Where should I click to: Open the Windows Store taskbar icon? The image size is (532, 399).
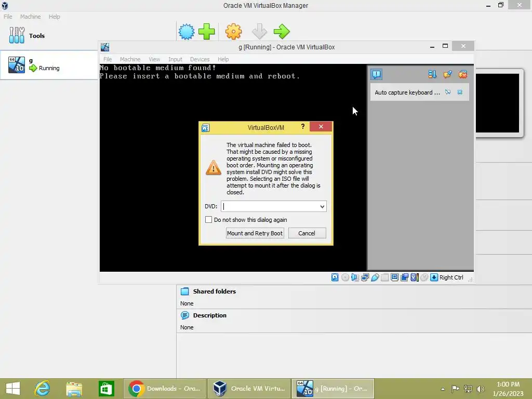point(106,389)
